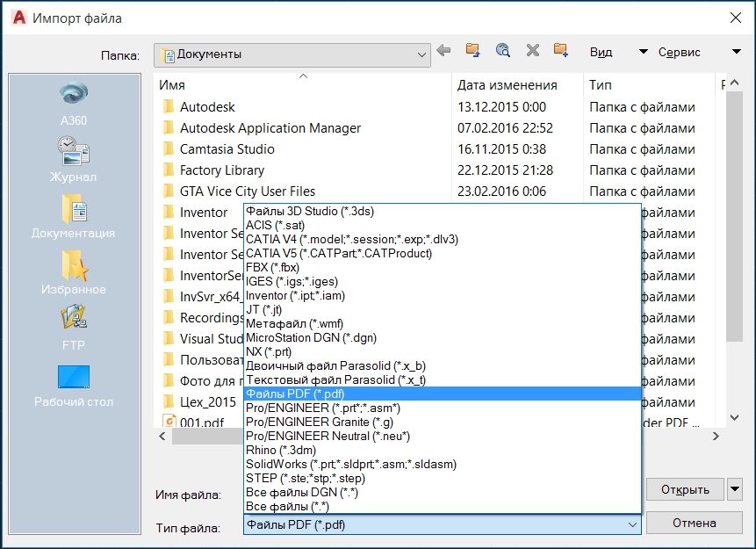Screen dimensions: 756x549
Task: Click the search the web icon
Action: click(x=502, y=51)
